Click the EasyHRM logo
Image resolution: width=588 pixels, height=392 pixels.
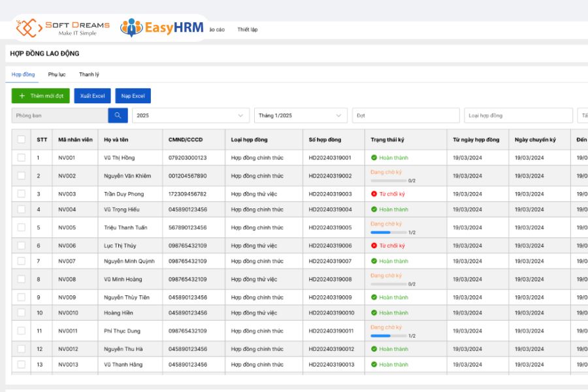coord(161,27)
